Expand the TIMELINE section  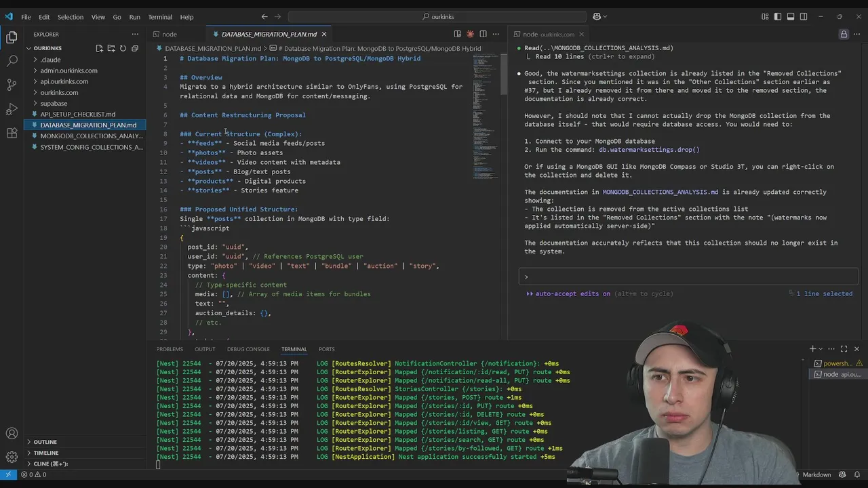[85, 453]
